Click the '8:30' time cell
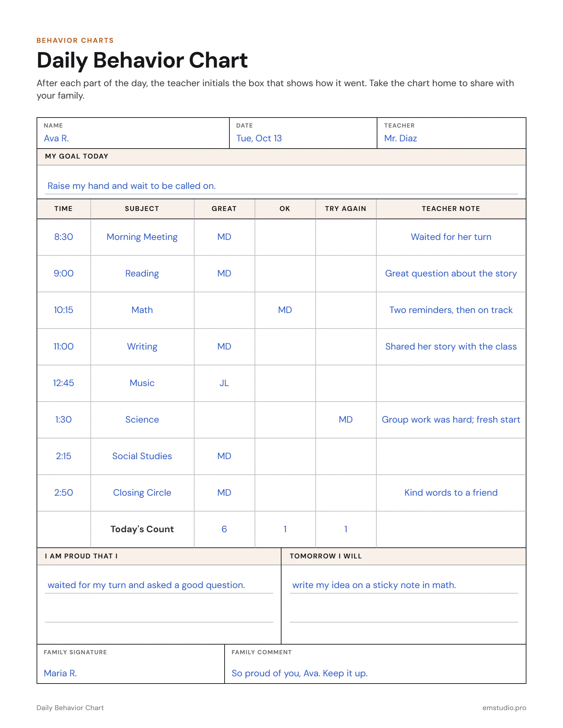Screen dimensions: 563x728 63,237
